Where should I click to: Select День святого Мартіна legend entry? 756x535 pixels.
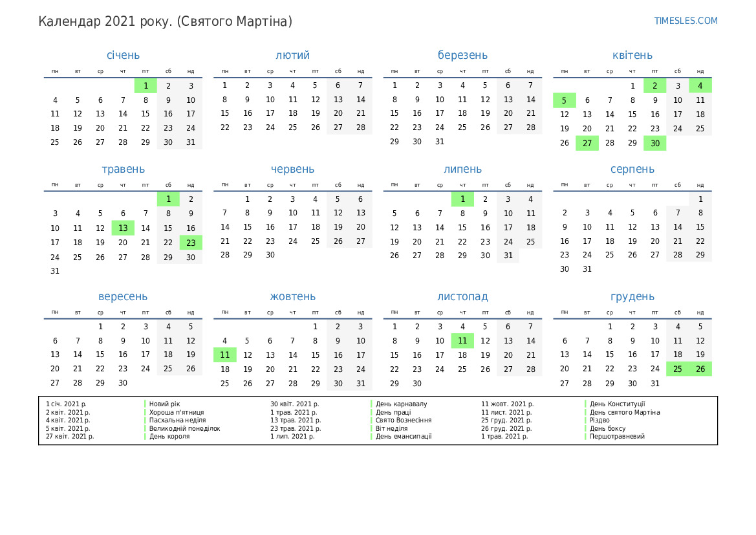624,412
